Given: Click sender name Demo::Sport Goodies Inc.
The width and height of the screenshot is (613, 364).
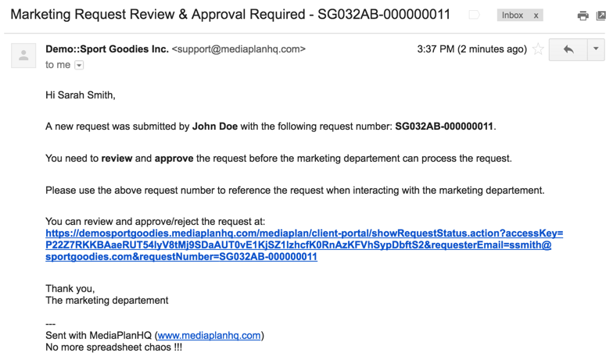Looking at the screenshot, I should coord(107,49).
